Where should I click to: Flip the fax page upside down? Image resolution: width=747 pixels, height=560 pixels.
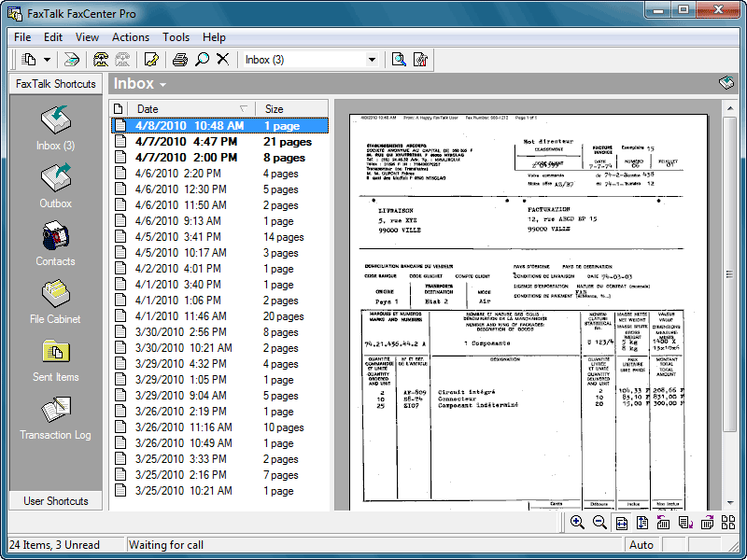point(685,523)
